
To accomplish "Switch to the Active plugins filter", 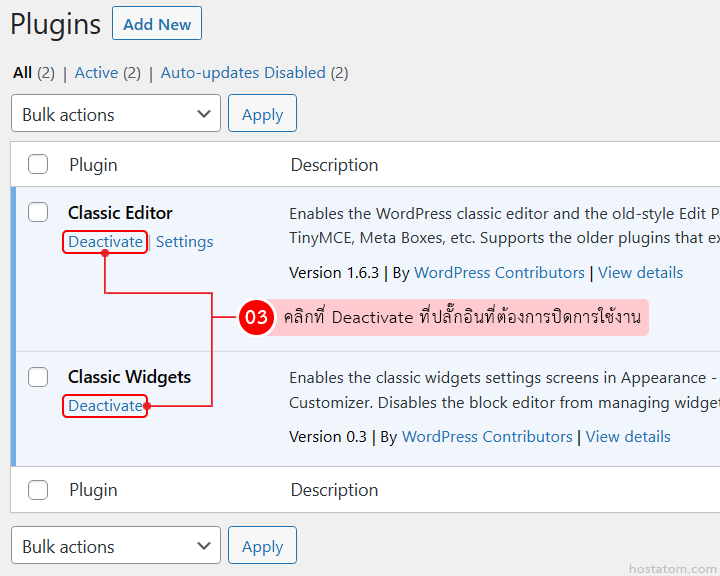I will coord(96,73).
